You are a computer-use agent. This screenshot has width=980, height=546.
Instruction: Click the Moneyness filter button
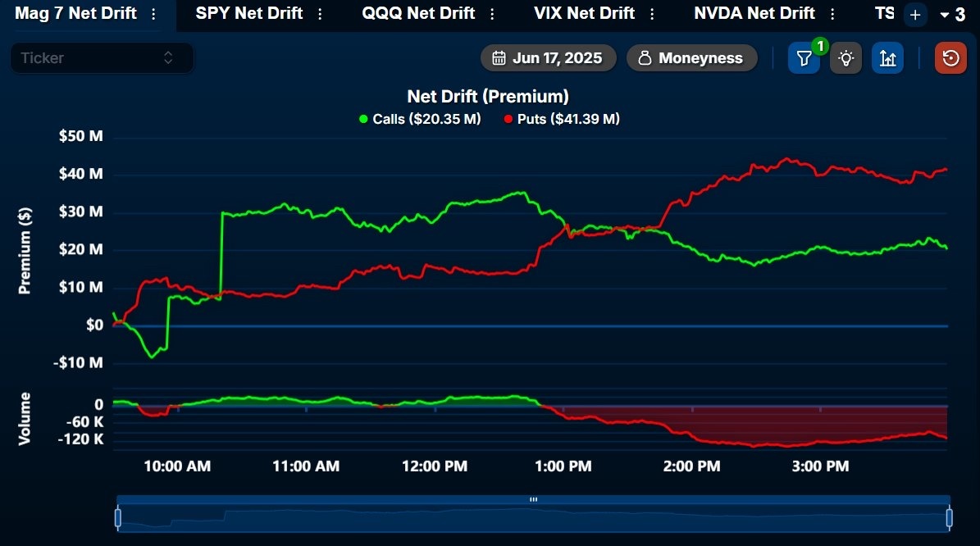[x=692, y=58]
